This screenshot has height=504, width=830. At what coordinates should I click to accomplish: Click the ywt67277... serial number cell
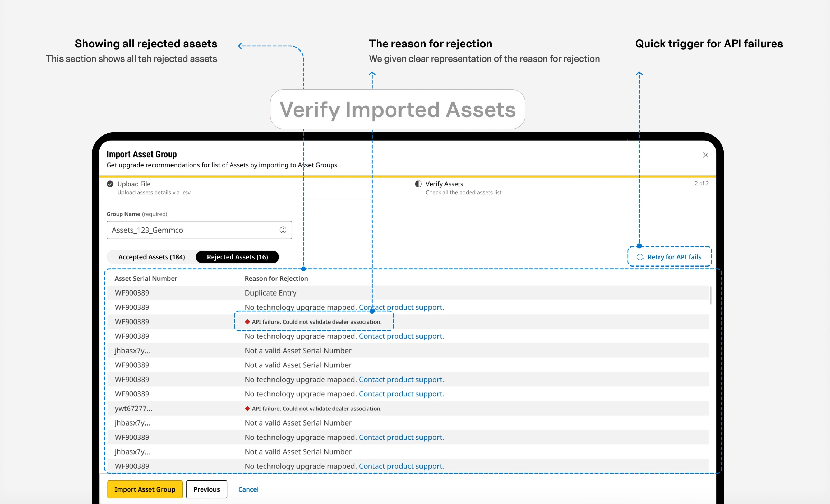click(x=133, y=408)
